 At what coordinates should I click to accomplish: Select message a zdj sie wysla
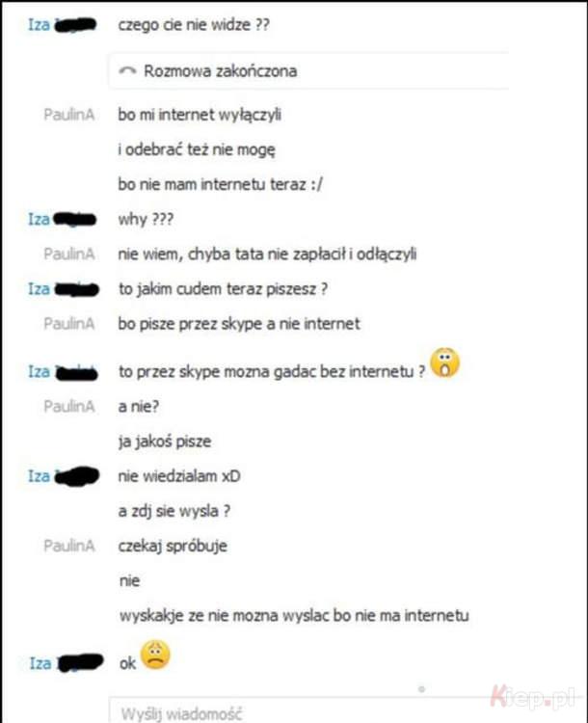click(174, 511)
